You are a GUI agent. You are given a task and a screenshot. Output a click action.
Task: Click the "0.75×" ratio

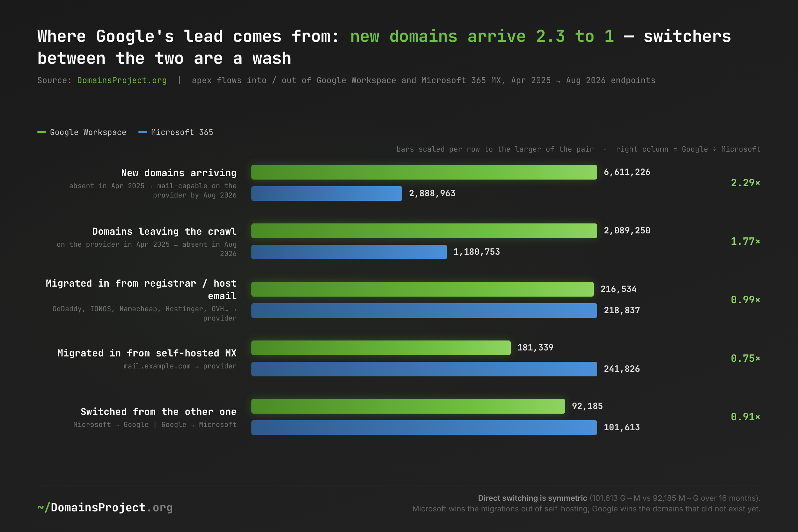coord(745,359)
